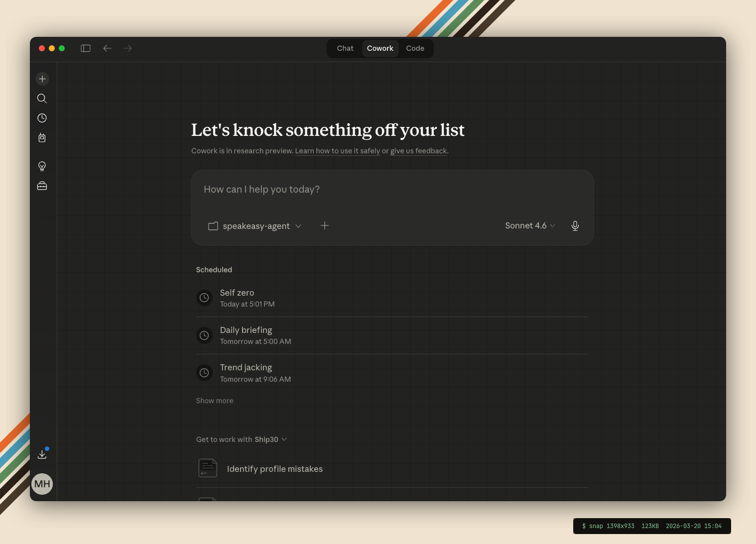Open the Sonnet 4.6 model selector
This screenshot has width=756, height=544.
pos(529,226)
